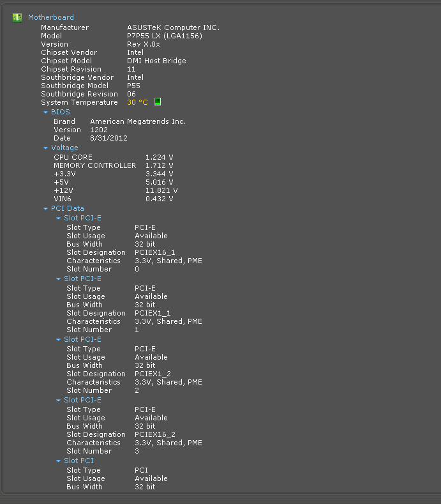441x504 pixels.
Task: Select the 'CPU CORE' voltage label
Action: pyautogui.click(x=73, y=157)
